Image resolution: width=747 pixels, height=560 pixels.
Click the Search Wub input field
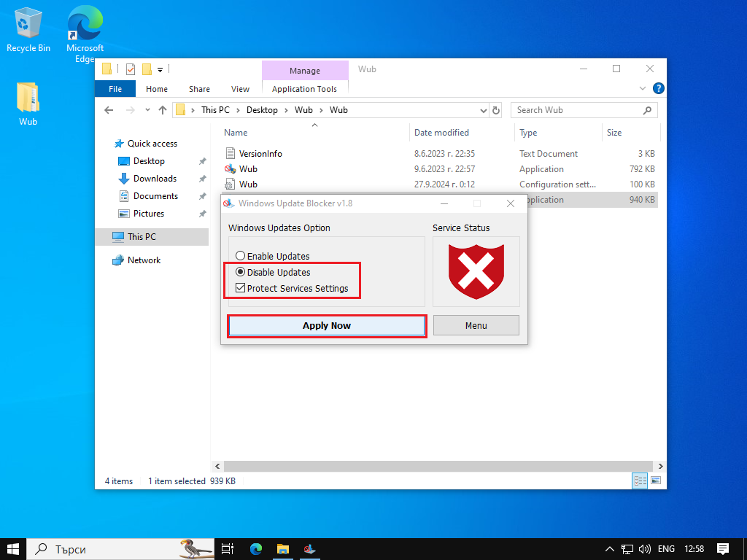[x=576, y=110]
